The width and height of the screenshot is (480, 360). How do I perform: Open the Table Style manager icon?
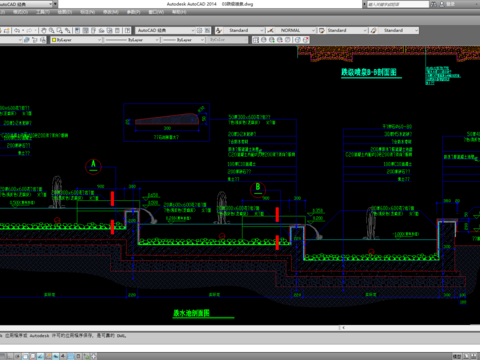coord(322,30)
